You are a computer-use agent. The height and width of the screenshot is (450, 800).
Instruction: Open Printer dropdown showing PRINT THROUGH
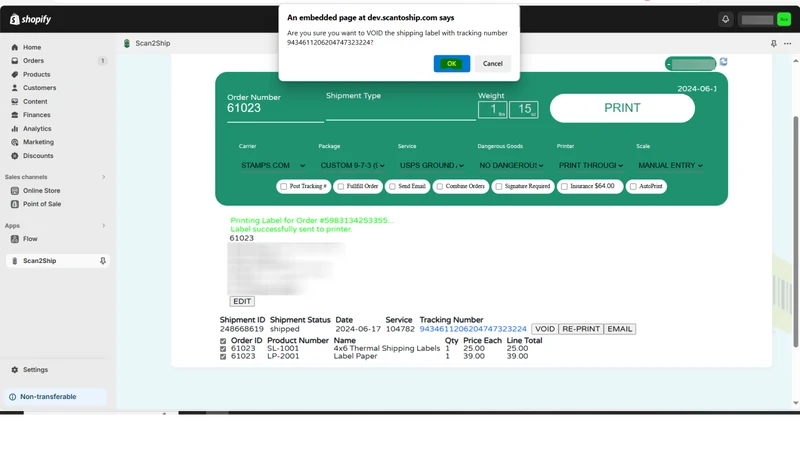coord(591,165)
